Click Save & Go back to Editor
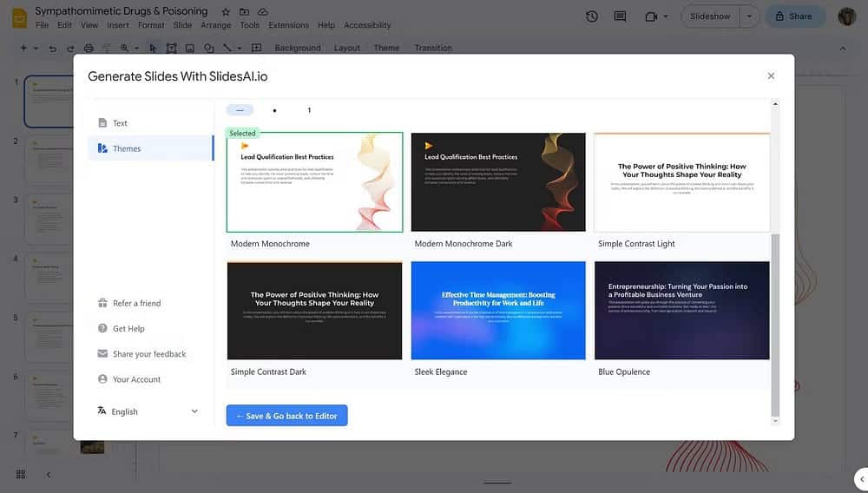 coord(287,416)
